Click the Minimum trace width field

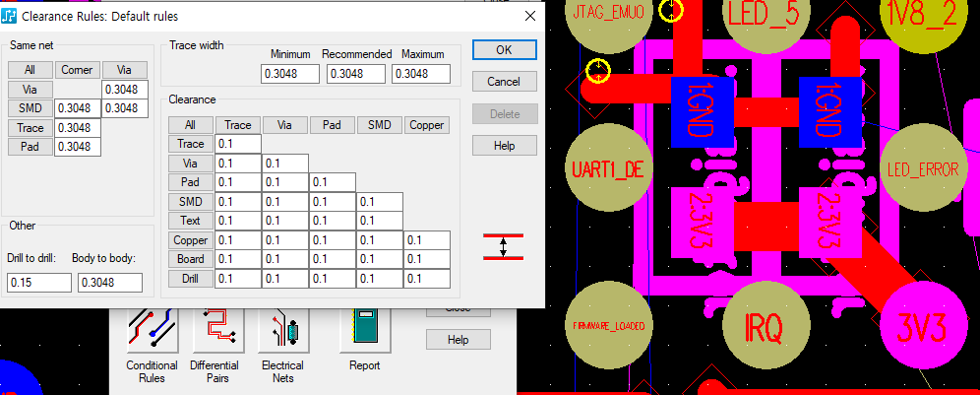click(x=290, y=74)
